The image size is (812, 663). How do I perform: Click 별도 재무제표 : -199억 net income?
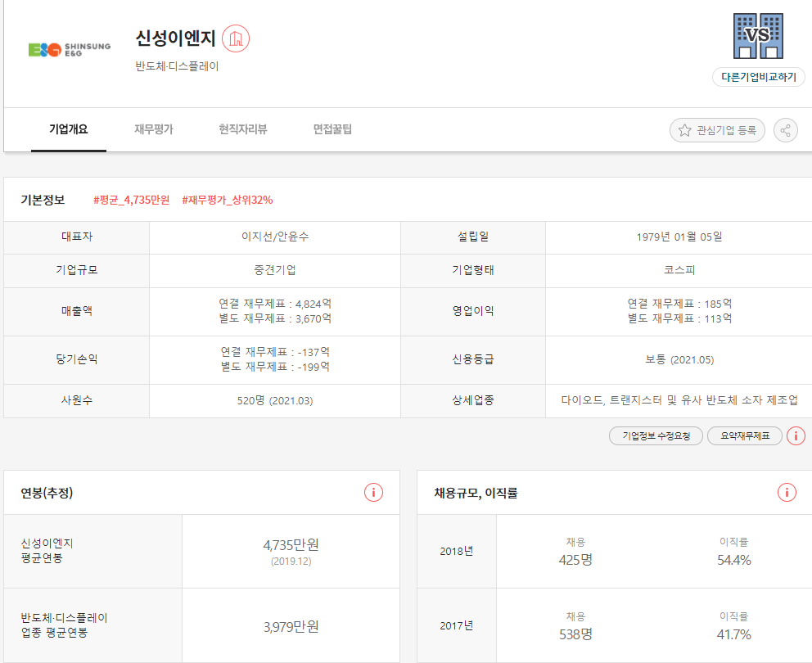click(x=275, y=367)
